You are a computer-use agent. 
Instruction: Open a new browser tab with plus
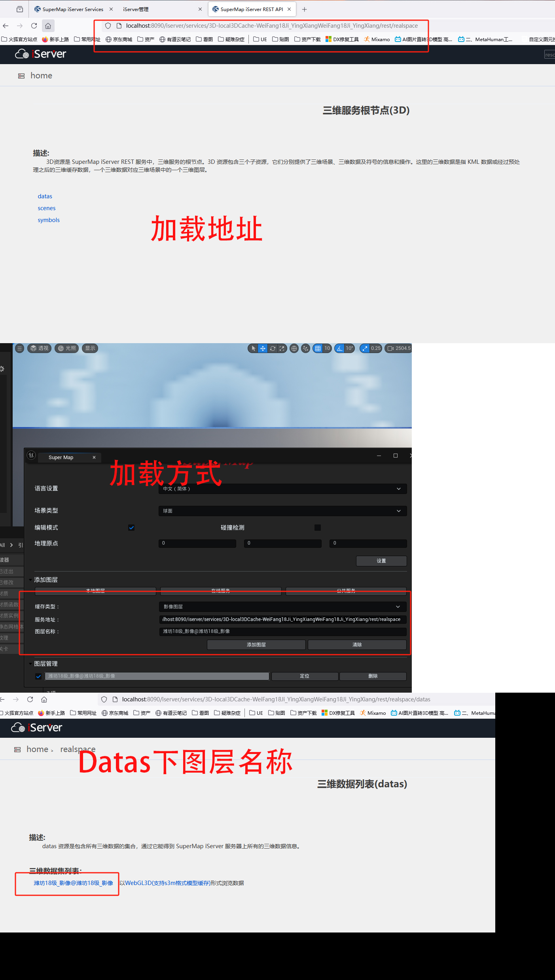[x=304, y=9]
